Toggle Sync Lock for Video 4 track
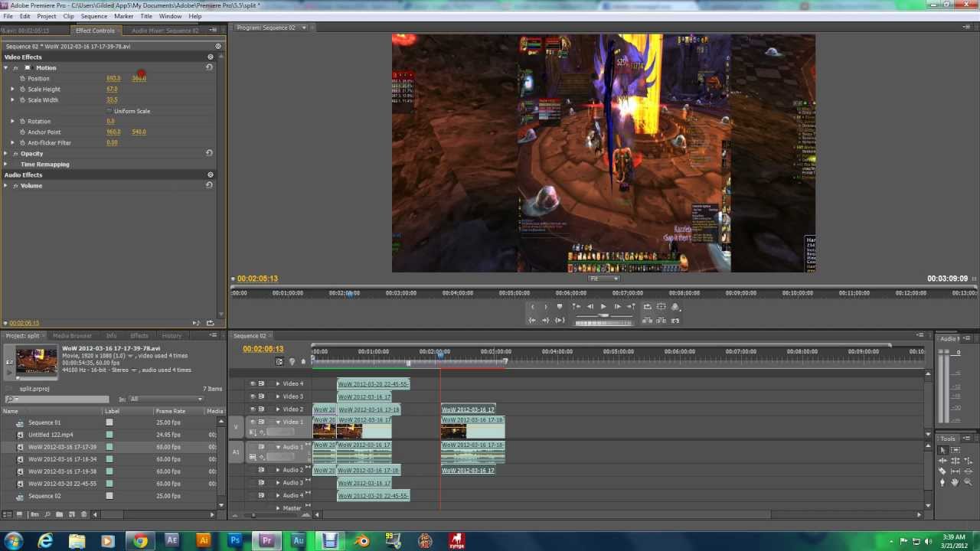This screenshot has width=980, height=551. (x=261, y=383)
